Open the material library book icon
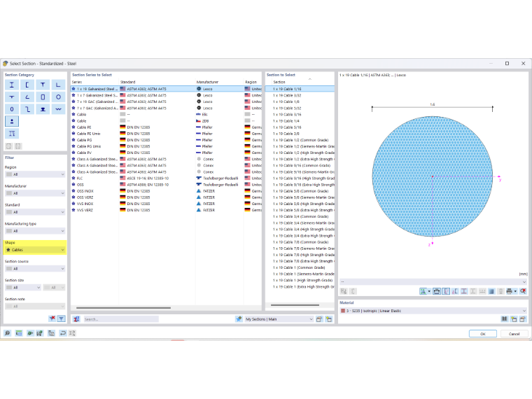The width and height of the screenshot is (532, 399). point(505,319)
